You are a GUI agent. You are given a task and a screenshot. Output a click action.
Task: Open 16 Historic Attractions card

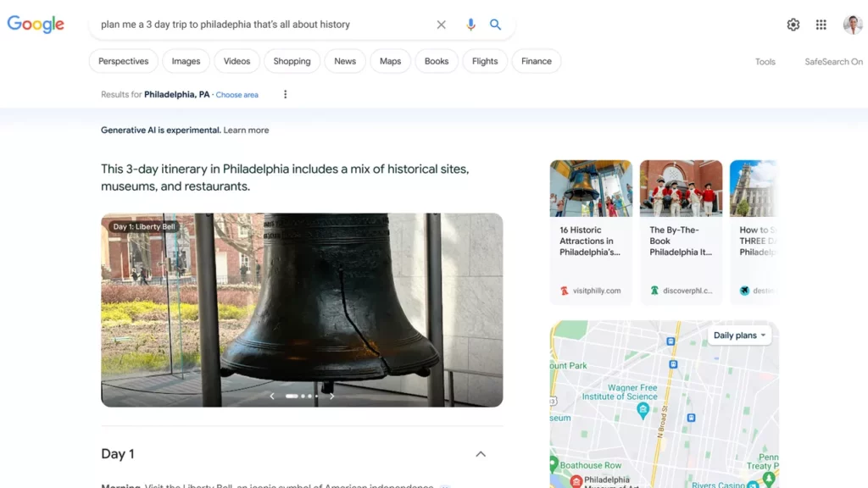click(x=591, y=232)
